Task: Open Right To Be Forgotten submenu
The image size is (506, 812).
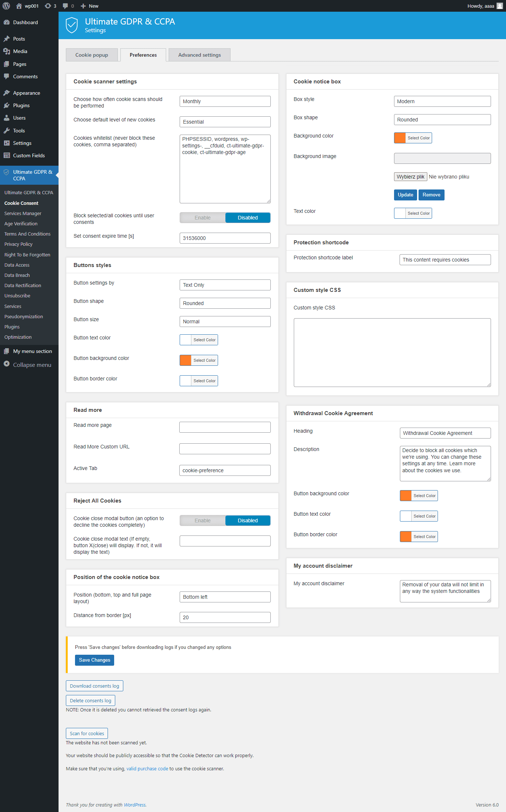Action: 27,255
